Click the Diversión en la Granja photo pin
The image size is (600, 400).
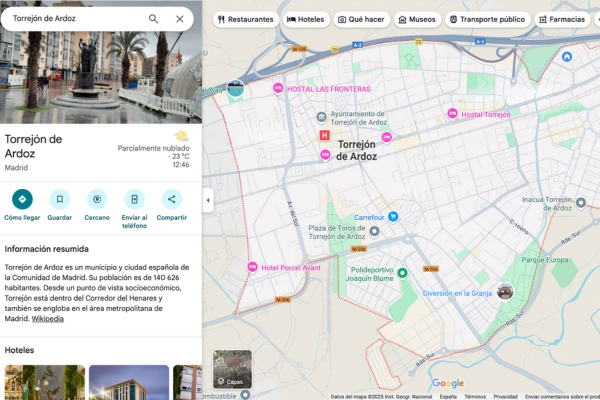pyautogui.click(x=505, y=292)
